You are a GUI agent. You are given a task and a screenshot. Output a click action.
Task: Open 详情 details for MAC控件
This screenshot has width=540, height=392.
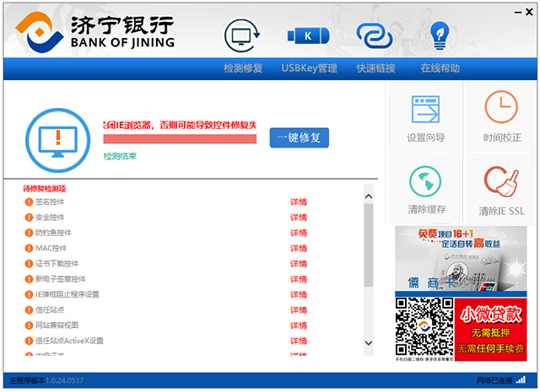(x=299, y=248)
